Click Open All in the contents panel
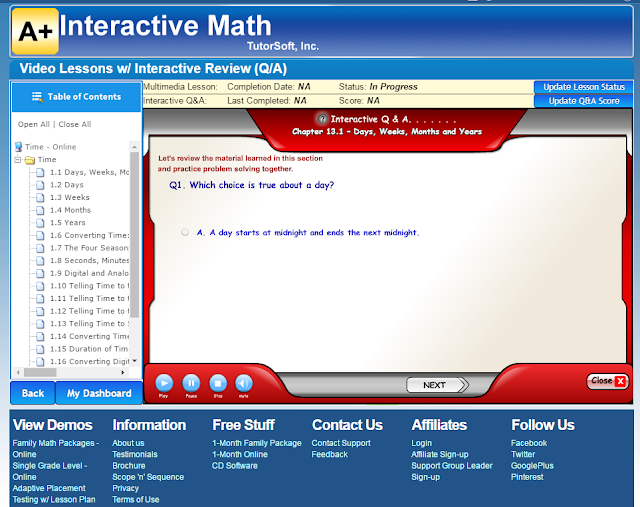 (x=34, y=125)
